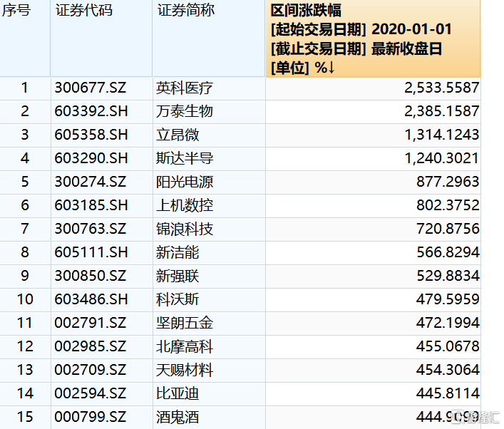The image size is (504, 429).
Task: Select code 300677.SZ
Action: pos(91,88)
